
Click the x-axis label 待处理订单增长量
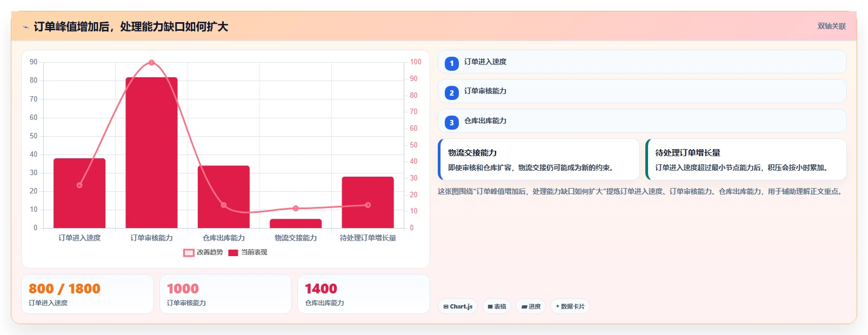(368, 238)
